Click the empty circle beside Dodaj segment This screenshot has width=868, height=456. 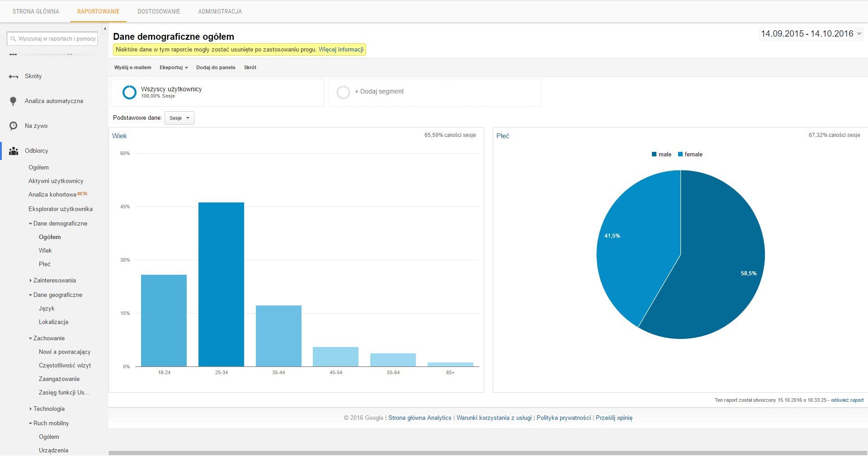(x=343, y=92)
